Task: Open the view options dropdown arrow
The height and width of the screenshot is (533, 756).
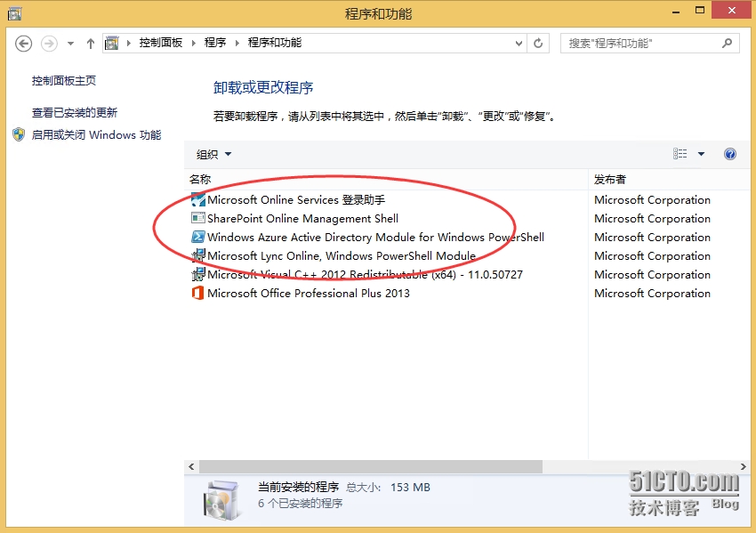Action: pos(701,154)
